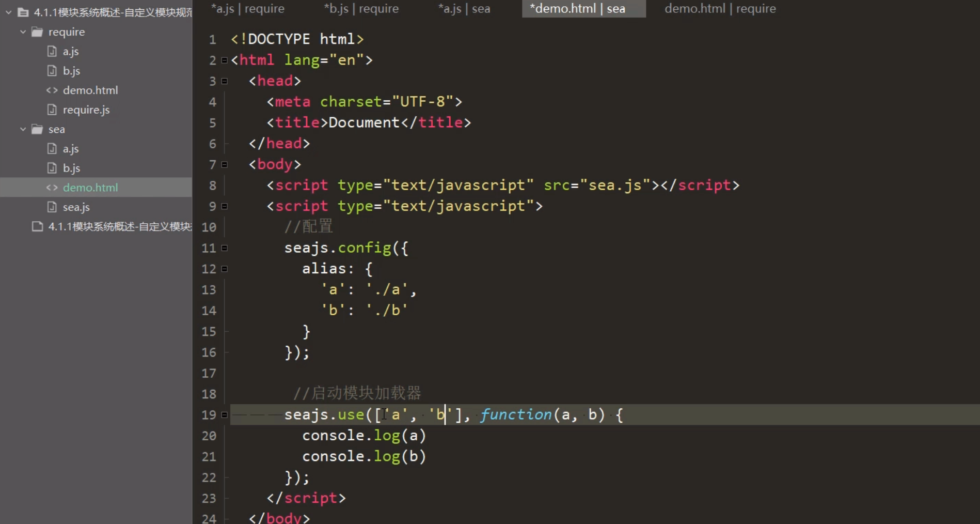This screenshot has width=980, height=524.
Task: Click console.log(a) on line 20
Action: tap(364, 436)
